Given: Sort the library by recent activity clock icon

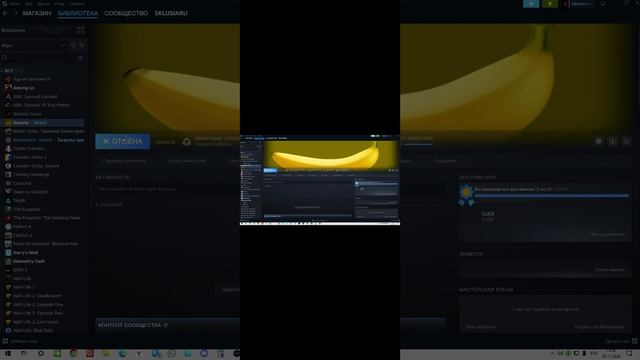Looking at the screenshot, I should coord(73,46).
